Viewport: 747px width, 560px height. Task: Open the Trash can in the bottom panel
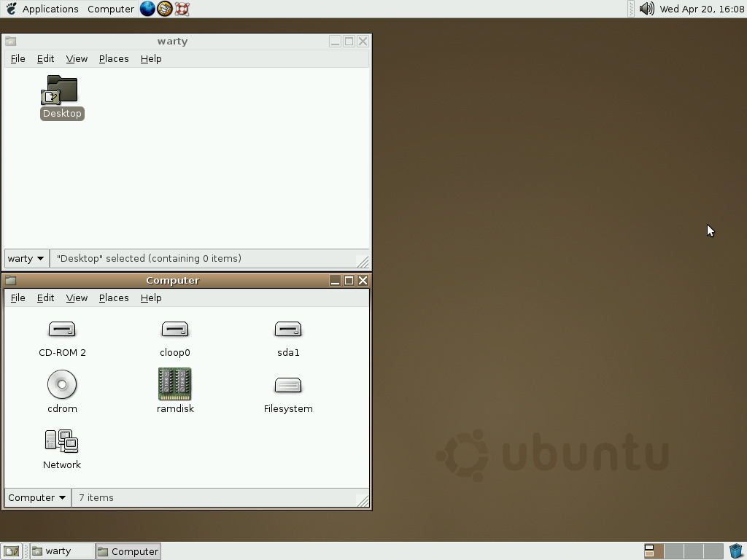point(737,551)
